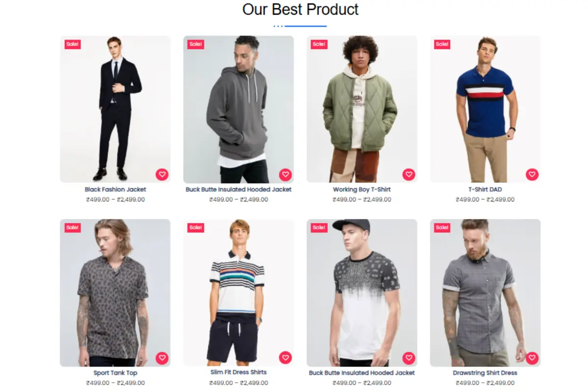Open the leopard print shirt thumbnail
The image size is (588, 392).
[x=115, y=293]
